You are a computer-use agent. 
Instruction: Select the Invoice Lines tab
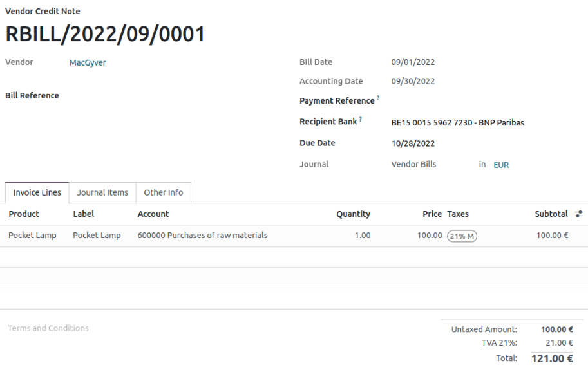[37, 192]
